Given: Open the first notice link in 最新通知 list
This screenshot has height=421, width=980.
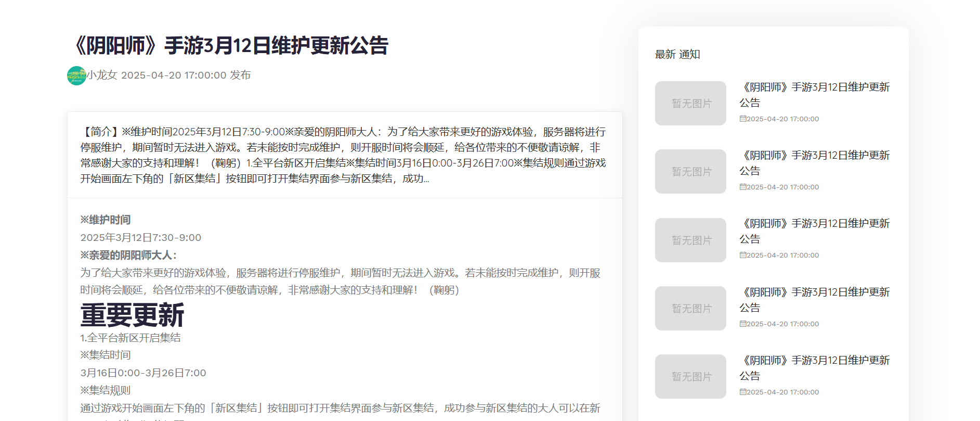Looking at the screenshot, I should tap(815, 95).
